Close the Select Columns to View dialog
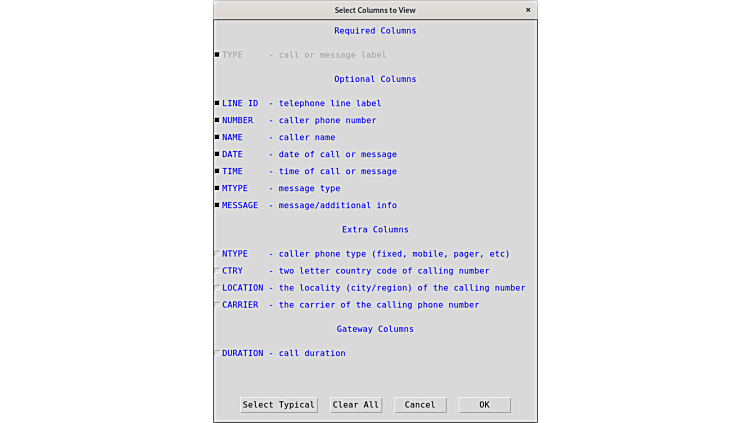The height and width of the screenshot is (423, 752). click(528, 10)
